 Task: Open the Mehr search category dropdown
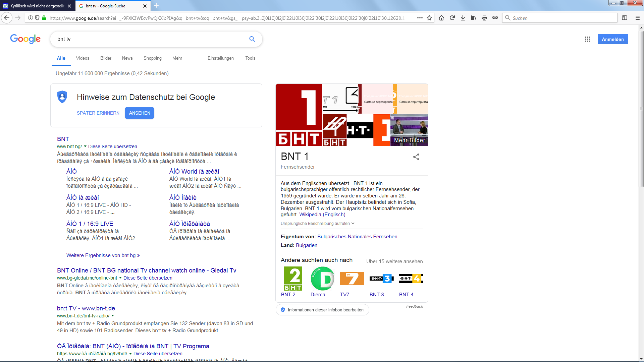pos(177,58)
